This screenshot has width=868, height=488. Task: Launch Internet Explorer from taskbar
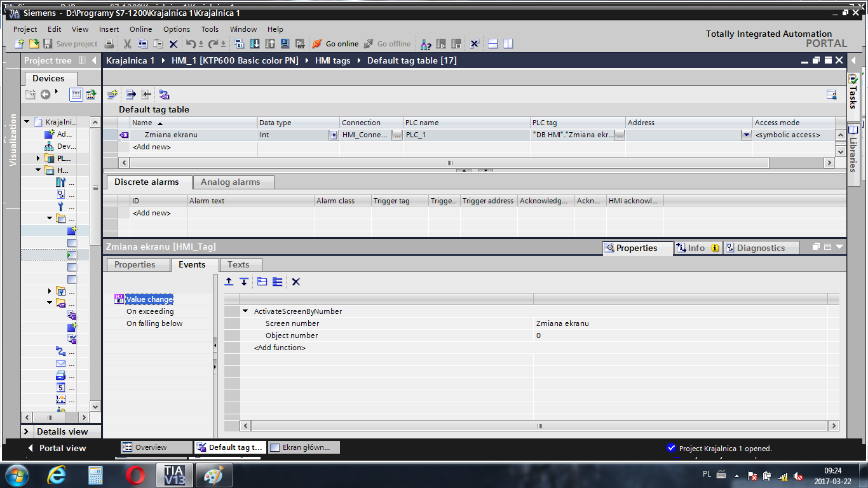click(x=57, y=475)
